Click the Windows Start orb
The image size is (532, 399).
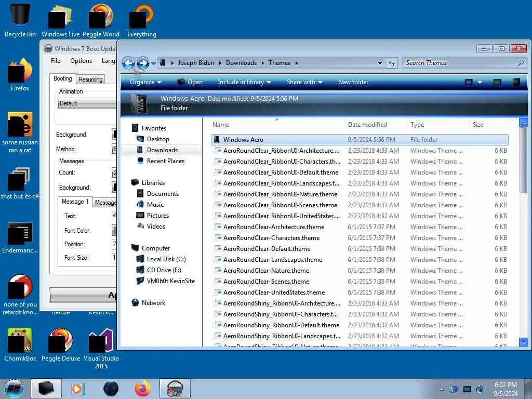14,389
